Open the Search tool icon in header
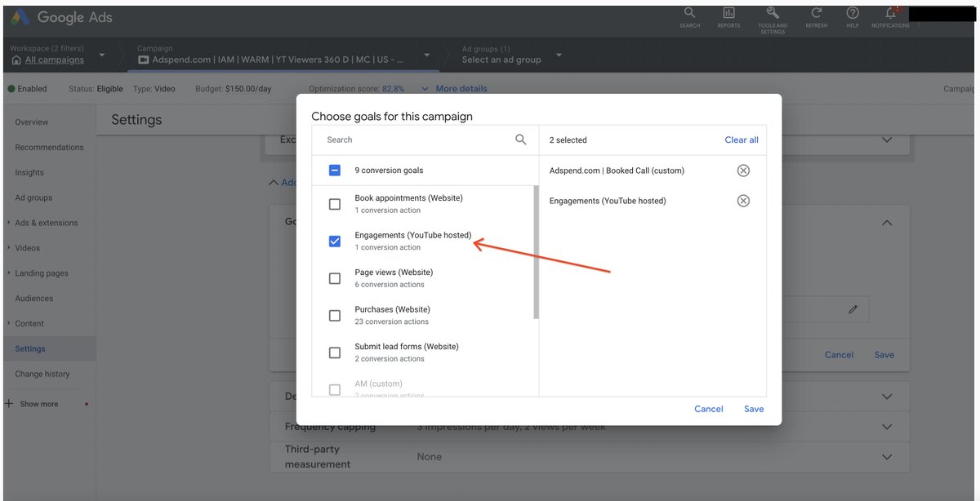The width and height of the screenshot is (980, 501). coord(689,13)
